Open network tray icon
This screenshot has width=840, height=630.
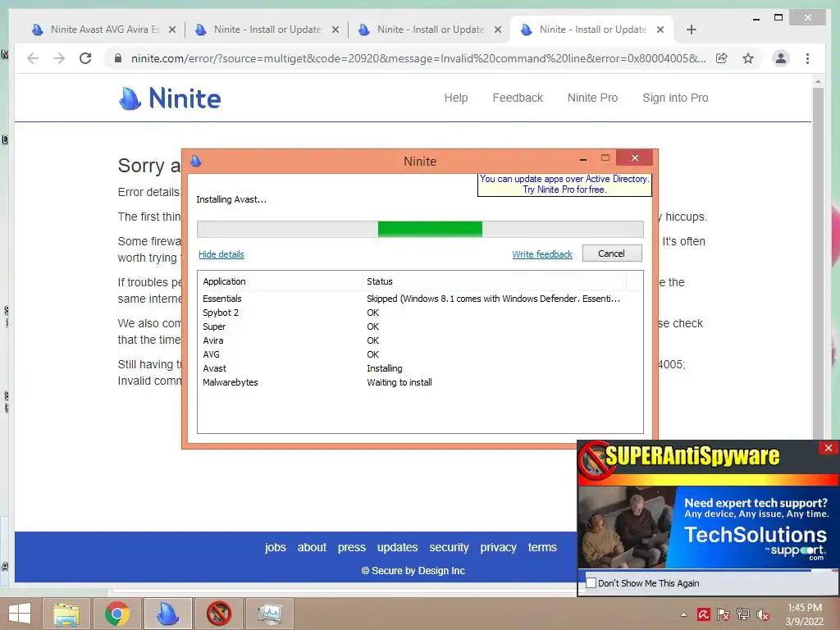pos(743,614)
